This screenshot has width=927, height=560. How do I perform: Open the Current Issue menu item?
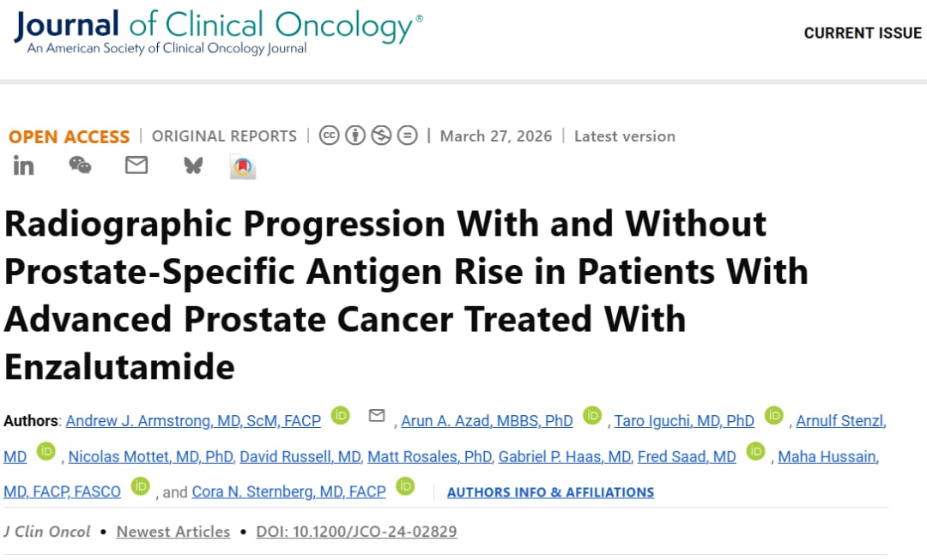tap(863, 33)
